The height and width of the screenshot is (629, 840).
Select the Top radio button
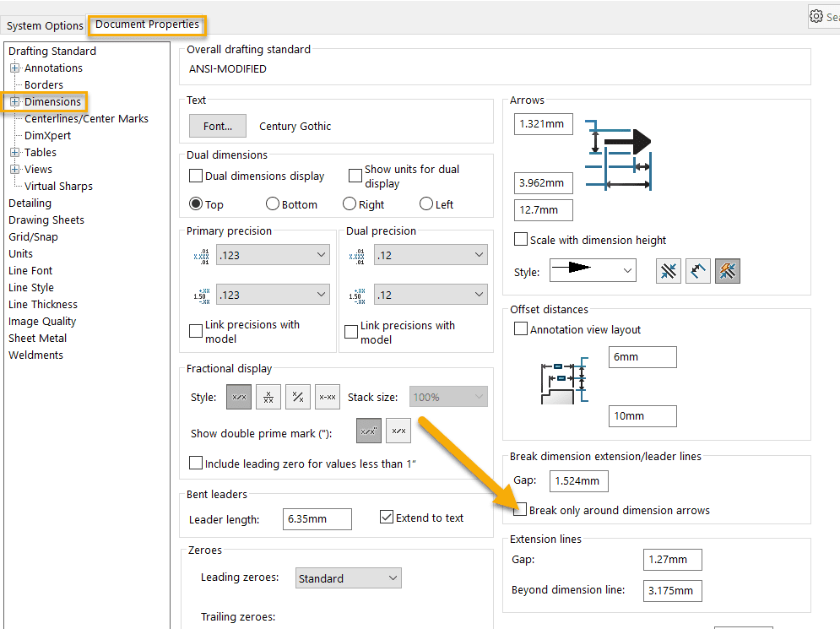[196, 203]
